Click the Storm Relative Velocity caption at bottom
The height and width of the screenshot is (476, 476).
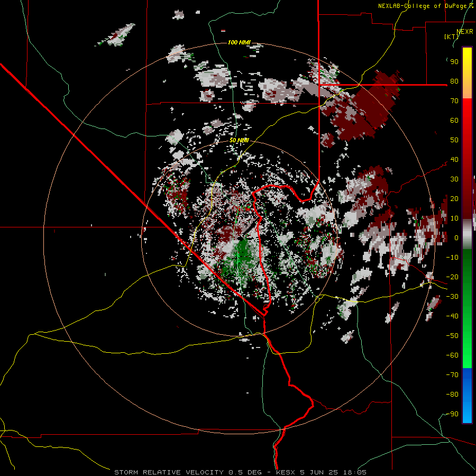(240, 472)
